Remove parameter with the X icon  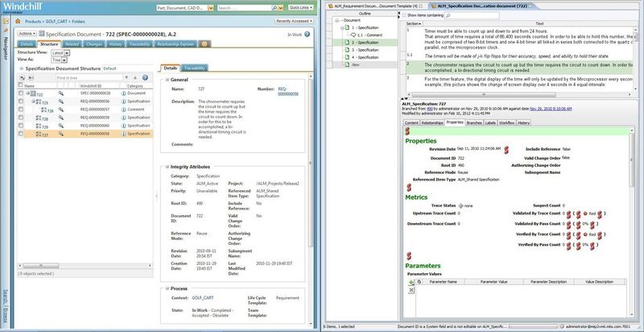411,290
